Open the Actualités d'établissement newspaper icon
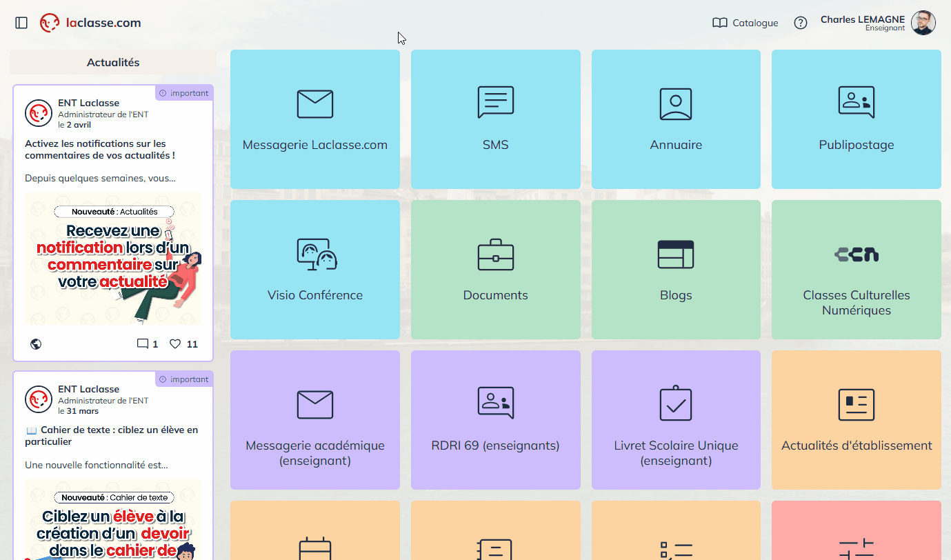Viewport: 951px width, 560px height. click(857, 405)
